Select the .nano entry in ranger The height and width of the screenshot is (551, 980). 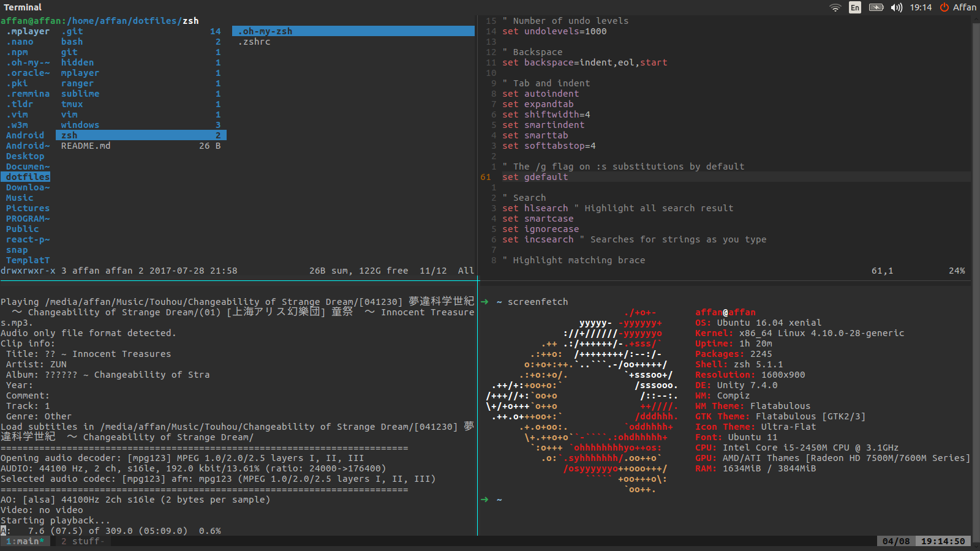(20, 42)
